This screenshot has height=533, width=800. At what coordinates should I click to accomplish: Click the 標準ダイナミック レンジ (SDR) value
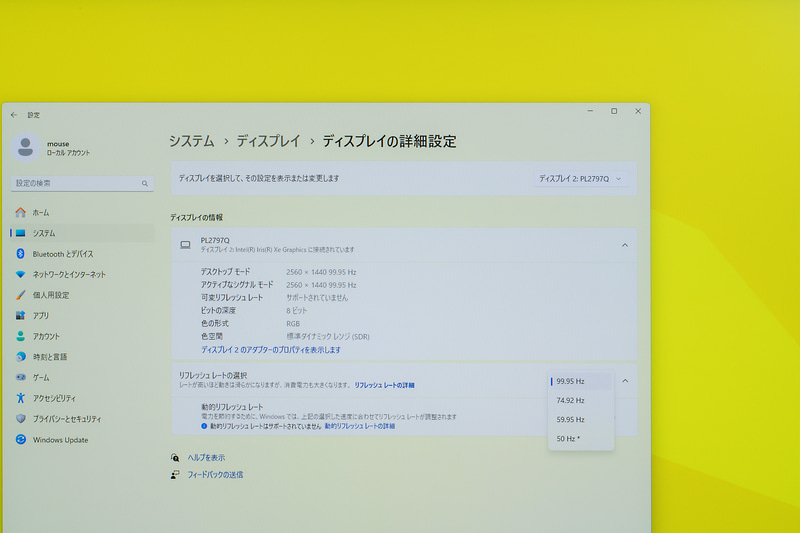click(x=328, y=337)
